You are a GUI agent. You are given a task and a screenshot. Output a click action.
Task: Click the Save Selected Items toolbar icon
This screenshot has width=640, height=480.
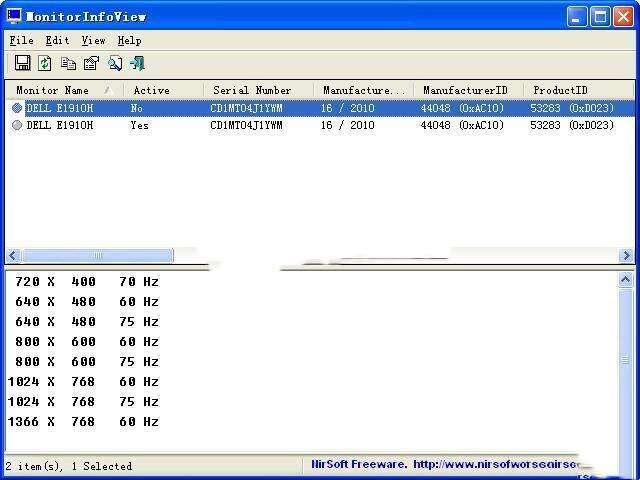pyautogui.click(x=22, y=63)
